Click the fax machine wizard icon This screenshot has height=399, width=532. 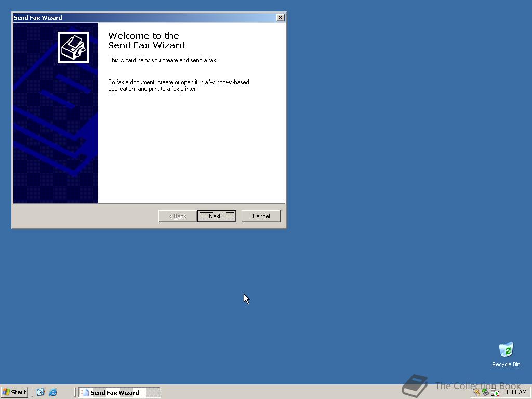coord(73,47)
